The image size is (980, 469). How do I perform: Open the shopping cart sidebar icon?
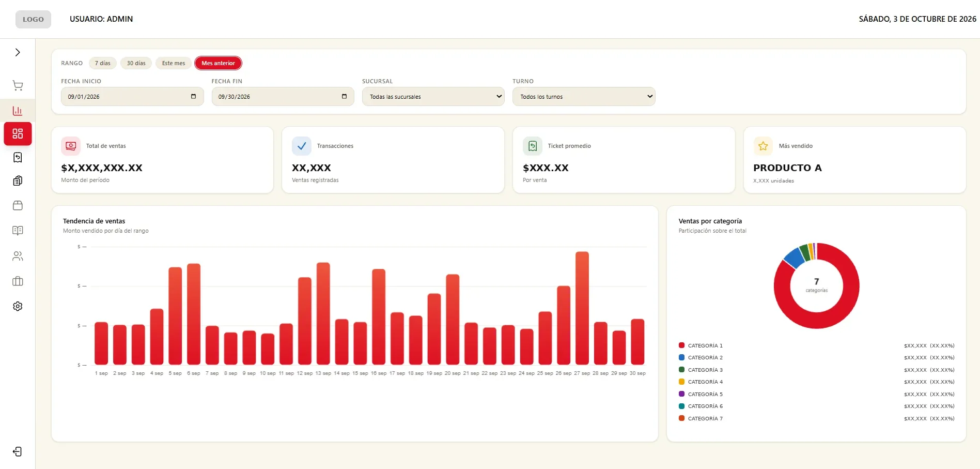click(x=18, y=86)
